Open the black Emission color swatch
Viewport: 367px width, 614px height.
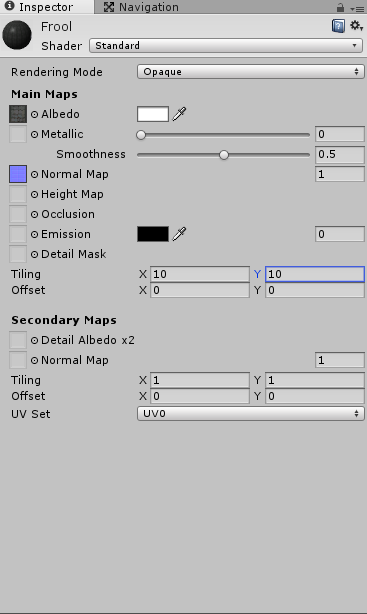[153, 234]
